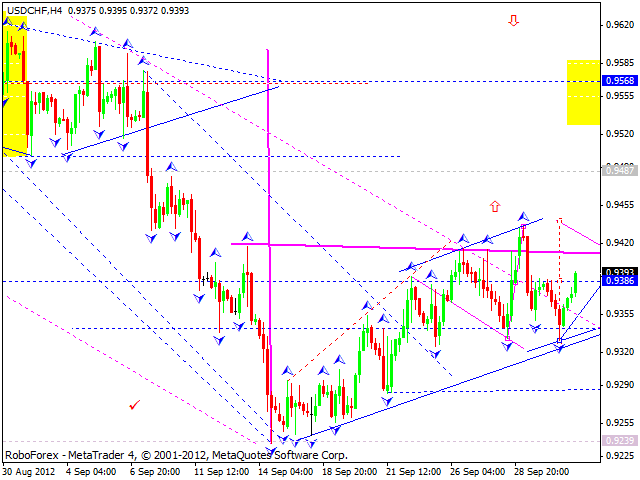Image resolution: width=640 pixels, height=480 pixels.
Task: Click the 0.9225 price axis value
Action: [x=620, y=456]
